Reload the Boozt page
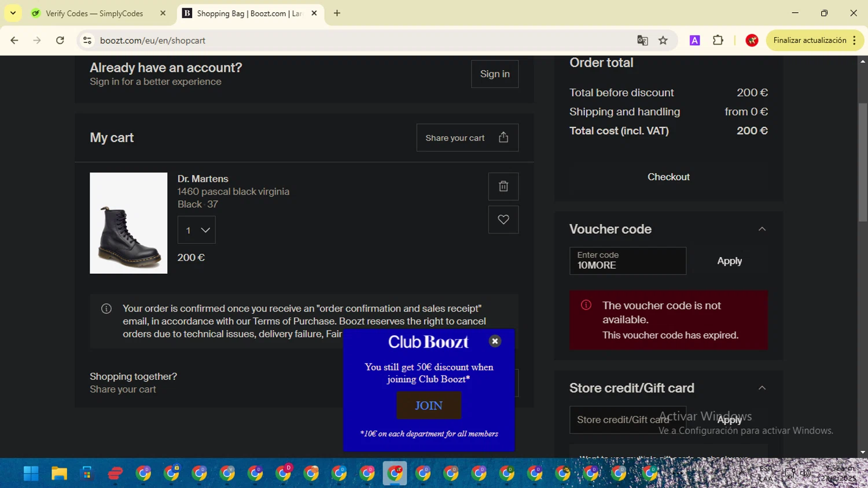 (60, 41)
